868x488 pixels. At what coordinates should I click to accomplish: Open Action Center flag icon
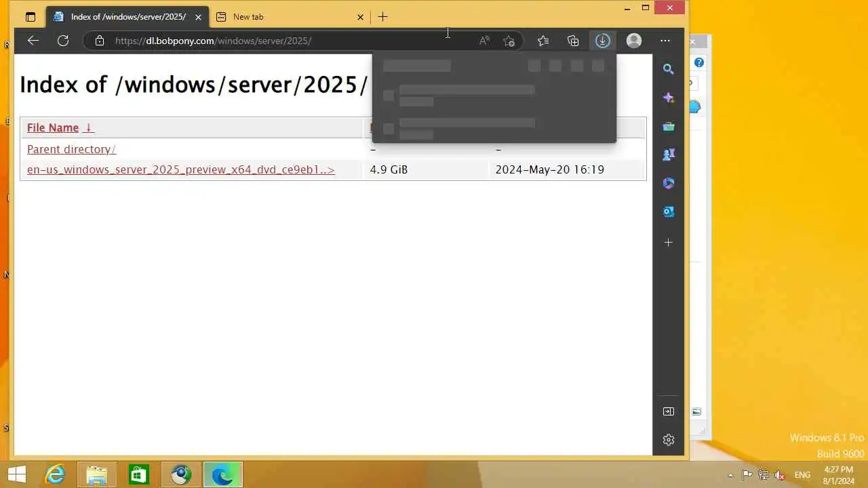click(747, 475)
